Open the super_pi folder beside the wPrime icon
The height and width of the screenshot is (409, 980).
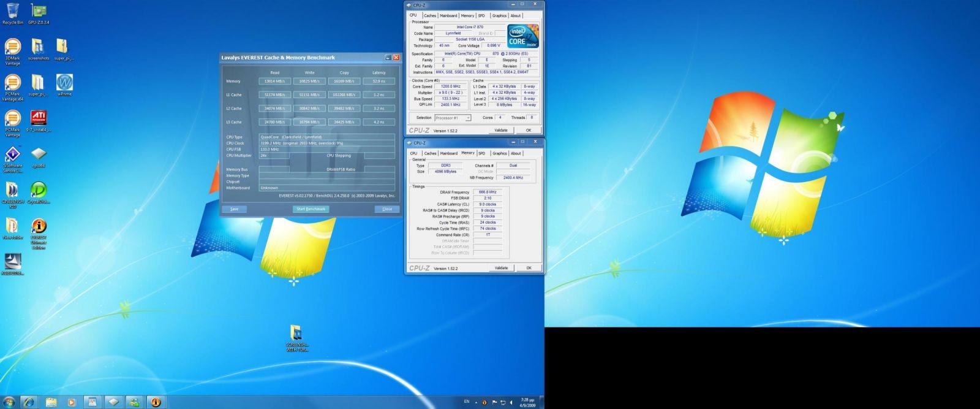(38, 86)
